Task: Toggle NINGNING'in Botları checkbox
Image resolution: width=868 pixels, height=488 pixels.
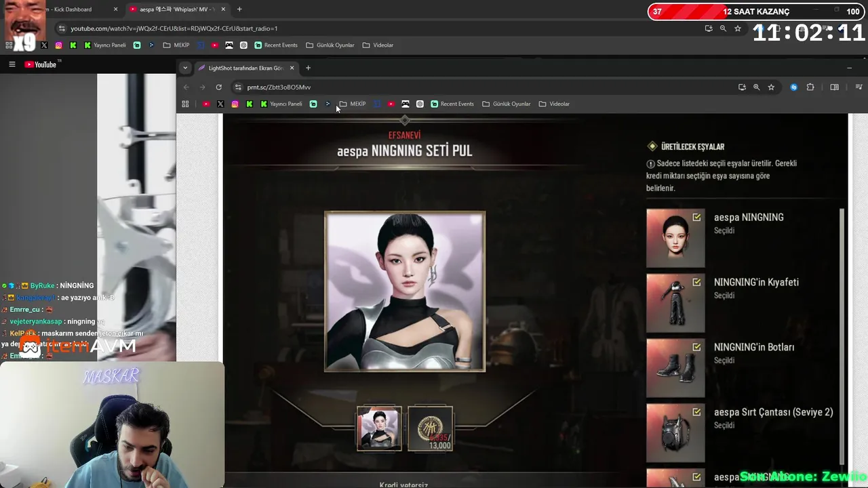Action: tap(696, 347)
